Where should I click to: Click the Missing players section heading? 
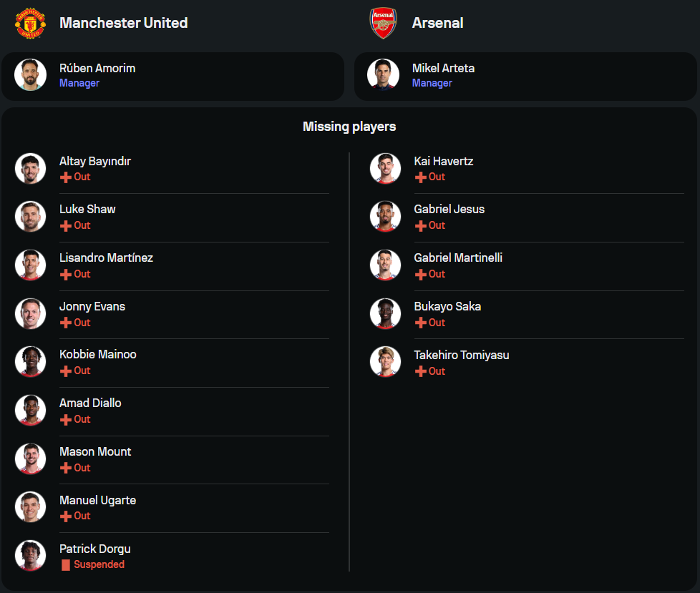(349, 127)
